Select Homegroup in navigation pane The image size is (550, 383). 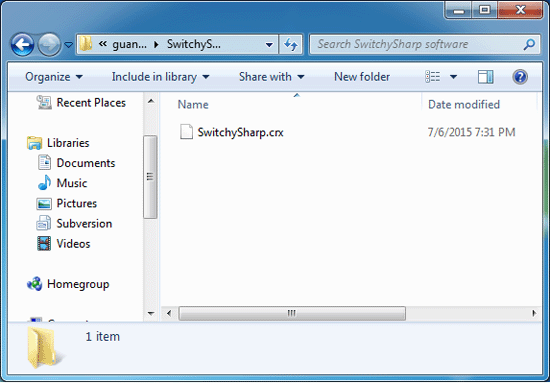78,284
